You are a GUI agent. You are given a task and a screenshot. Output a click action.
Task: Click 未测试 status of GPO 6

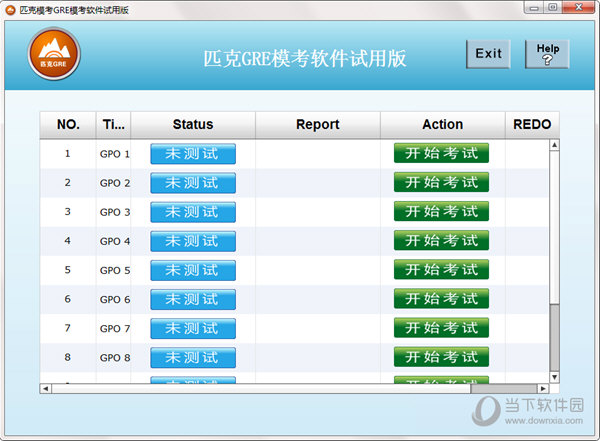tap(193, 299)
